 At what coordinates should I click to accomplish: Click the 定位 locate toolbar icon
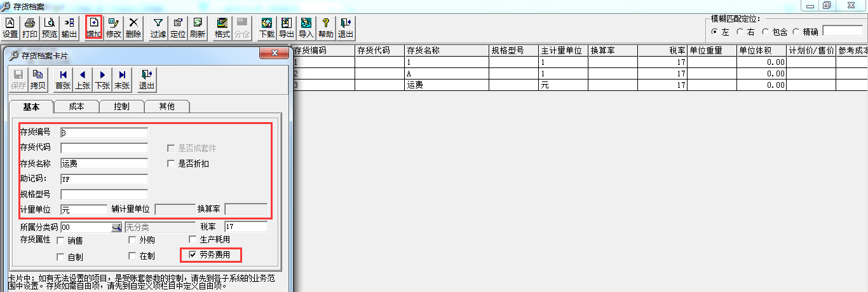click(178, 28)
